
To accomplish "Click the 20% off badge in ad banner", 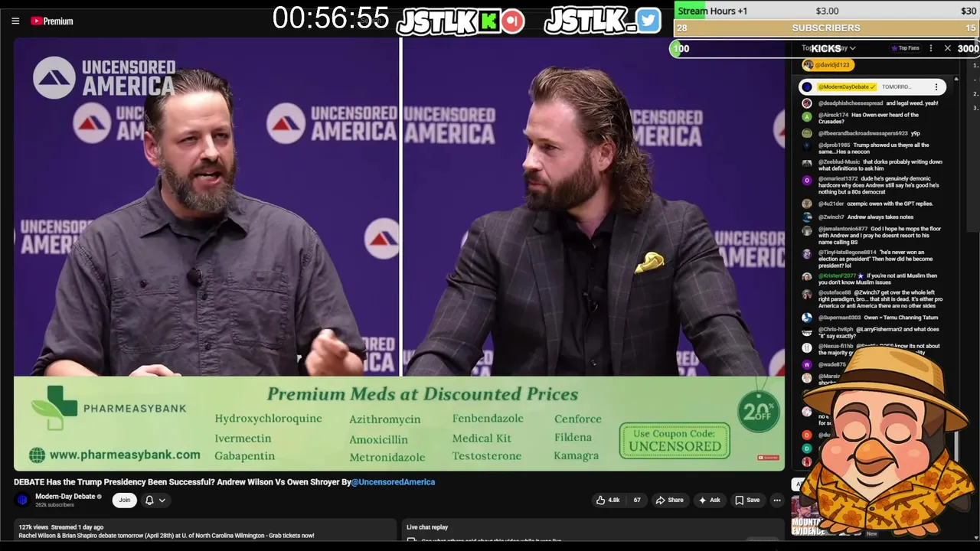I will click(x=757, y=411).
